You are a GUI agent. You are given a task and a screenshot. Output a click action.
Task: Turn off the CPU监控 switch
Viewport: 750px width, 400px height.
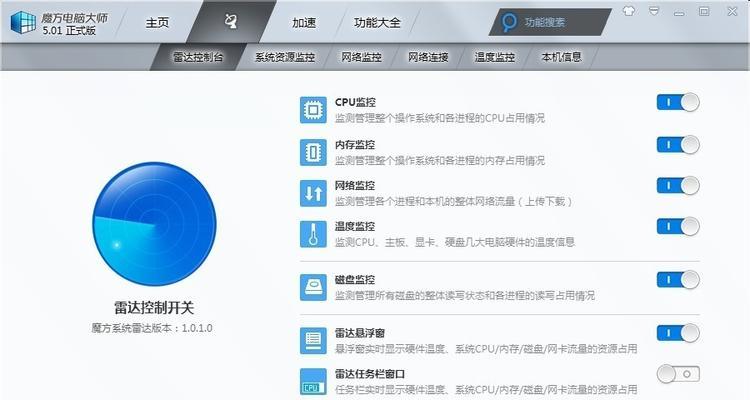pyautogui.click(x=678, y=102)
